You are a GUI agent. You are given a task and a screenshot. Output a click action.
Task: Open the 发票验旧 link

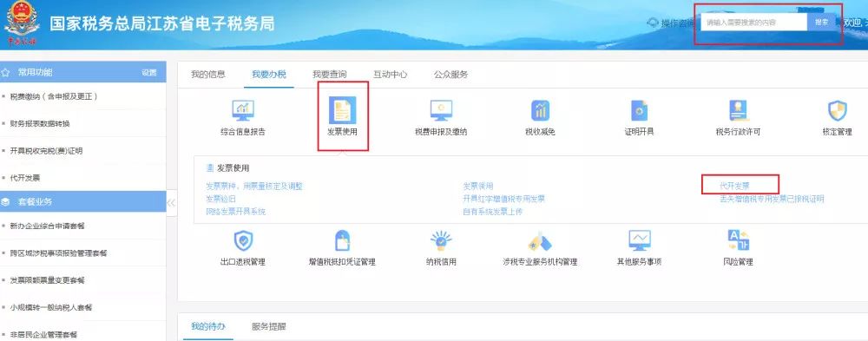pyautogui.click(x=220, y=199)
